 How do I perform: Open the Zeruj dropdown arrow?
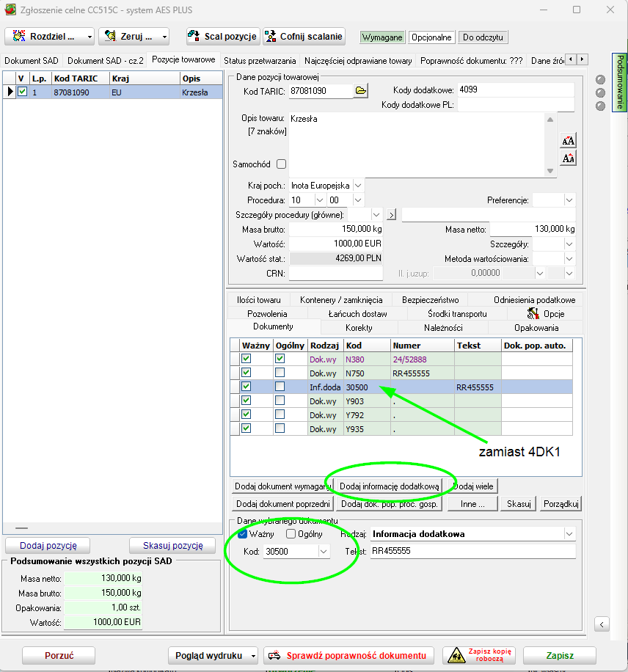click(164, 37)
